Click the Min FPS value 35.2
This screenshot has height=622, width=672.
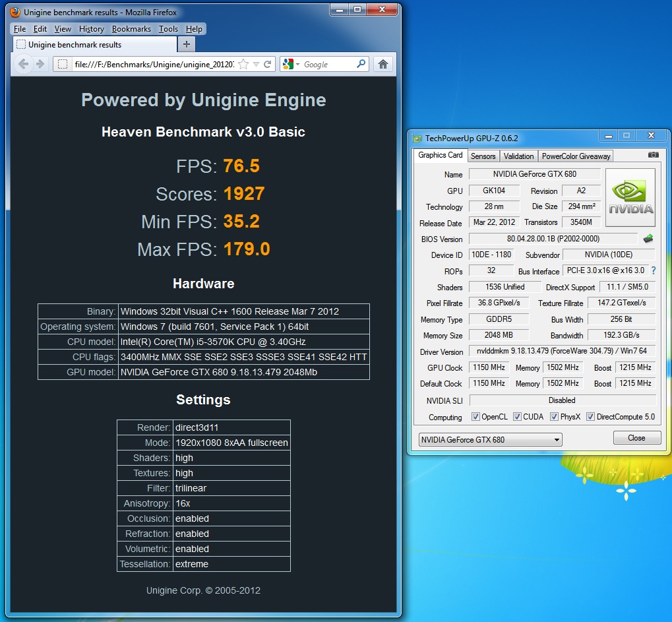coord(241,221)
